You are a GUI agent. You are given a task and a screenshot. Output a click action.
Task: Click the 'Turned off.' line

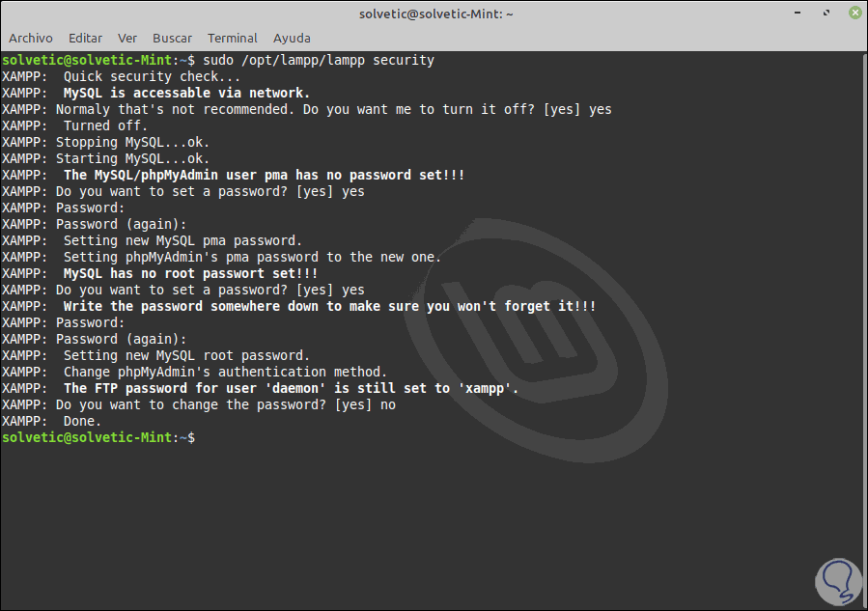(74, 125)
